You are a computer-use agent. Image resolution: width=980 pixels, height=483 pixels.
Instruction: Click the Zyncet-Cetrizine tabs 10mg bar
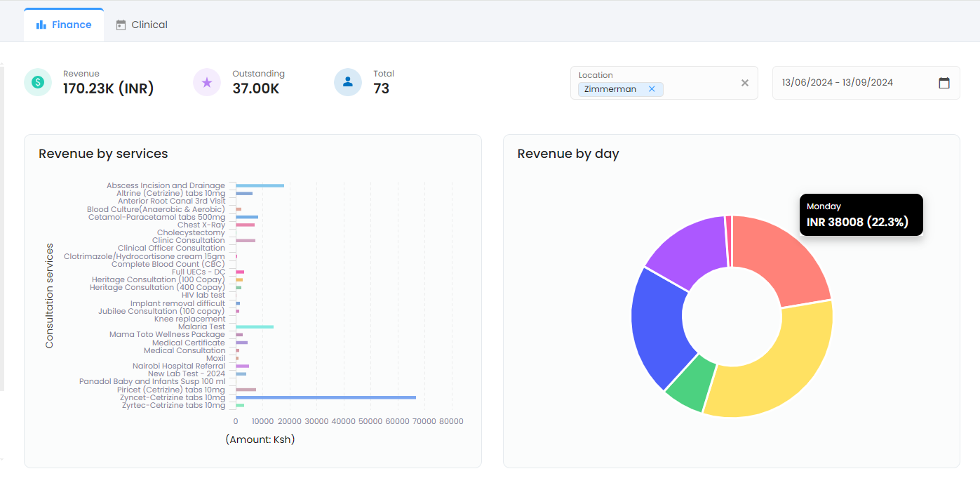coord(325,397)
